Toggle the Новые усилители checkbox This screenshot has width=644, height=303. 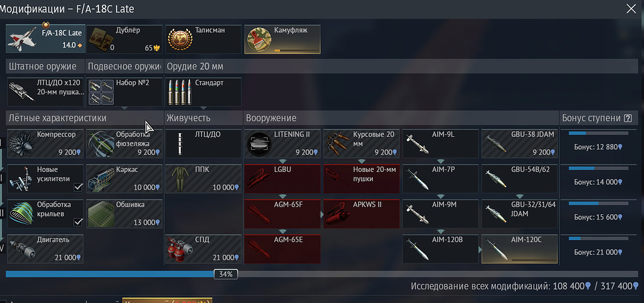point(78,187)
